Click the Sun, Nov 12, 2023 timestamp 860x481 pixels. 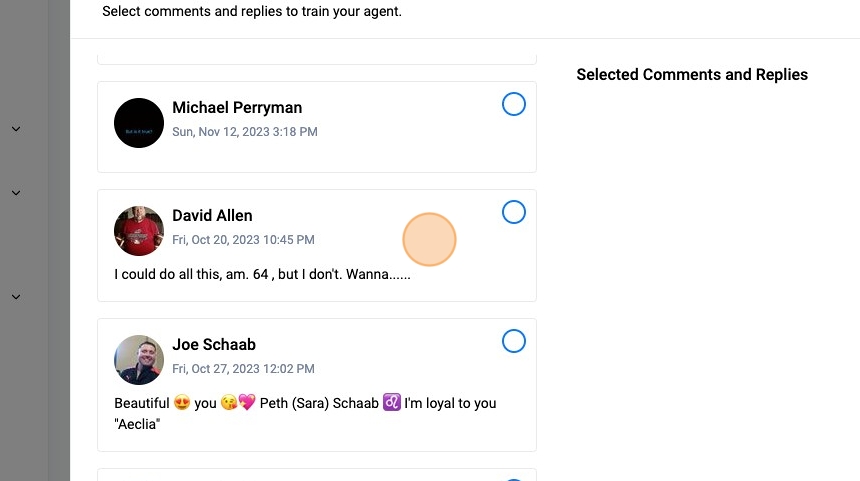245,132
